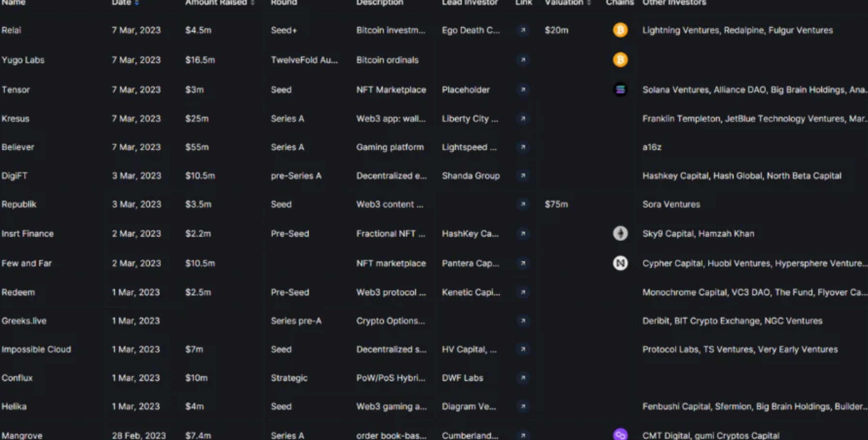The width and height of the screenshot is (868, 440).
Task: Click the Lead Investor column header
Action: tap(469, 3)
